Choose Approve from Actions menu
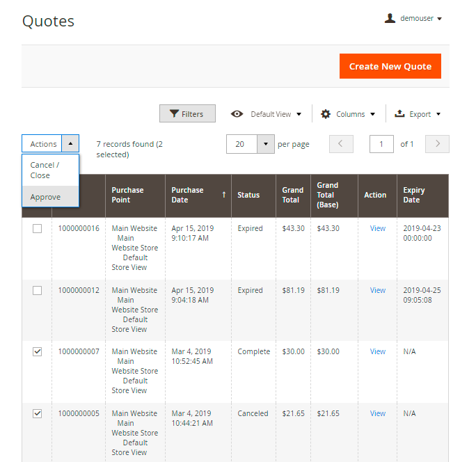The height and width of the screenshot is (462, 476). (45, 197)
